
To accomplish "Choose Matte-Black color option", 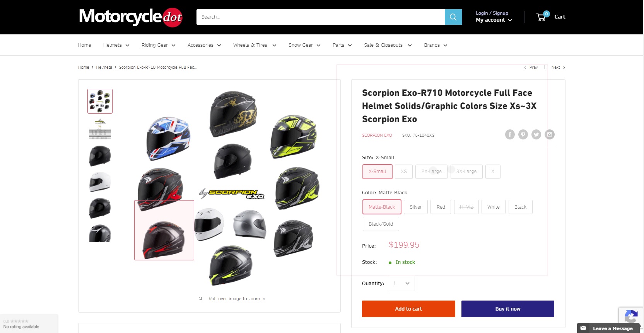I will pos(382,207).
